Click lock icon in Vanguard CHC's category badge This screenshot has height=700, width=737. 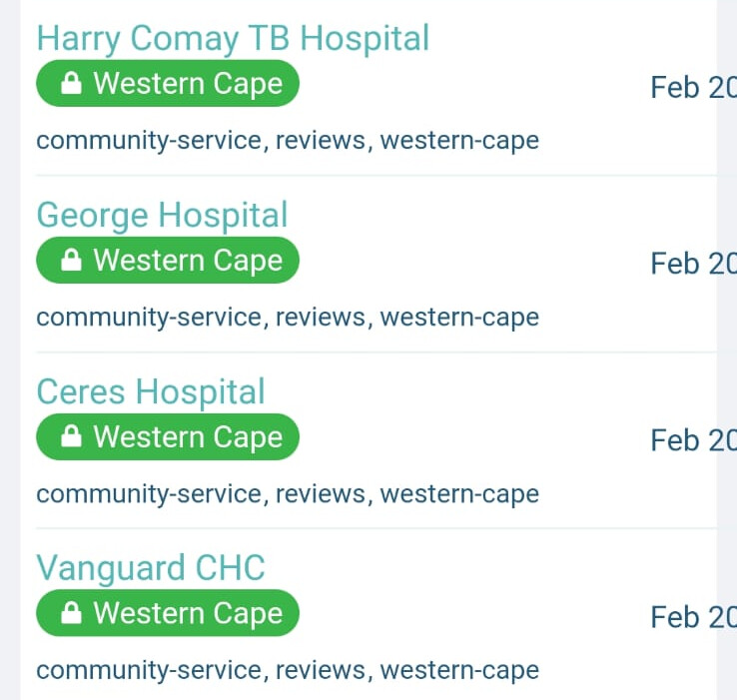pyautogui.click(x=71, y=615)
